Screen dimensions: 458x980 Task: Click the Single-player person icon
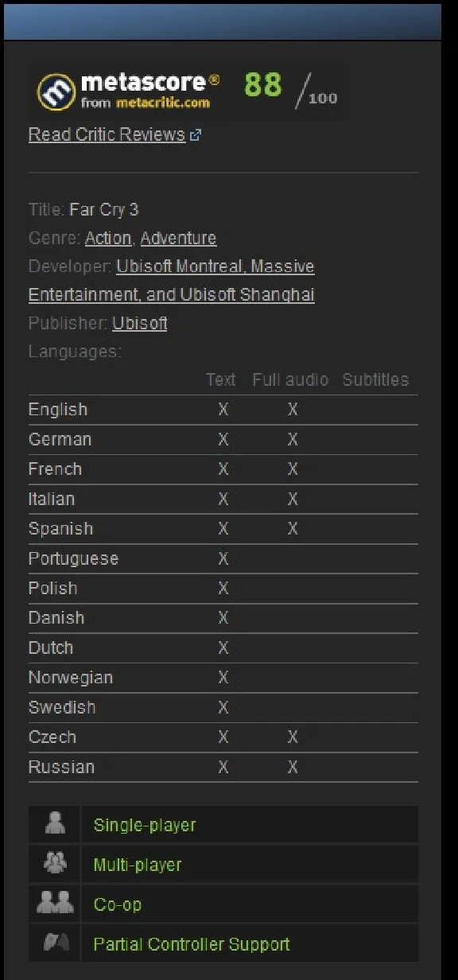click(x=55, y=825)
